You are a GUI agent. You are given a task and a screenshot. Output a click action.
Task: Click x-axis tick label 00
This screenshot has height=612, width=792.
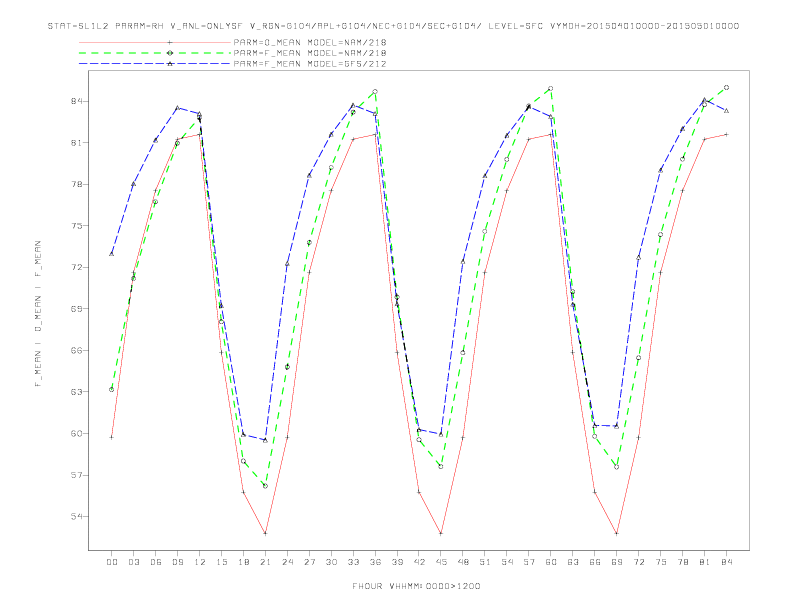112,562
